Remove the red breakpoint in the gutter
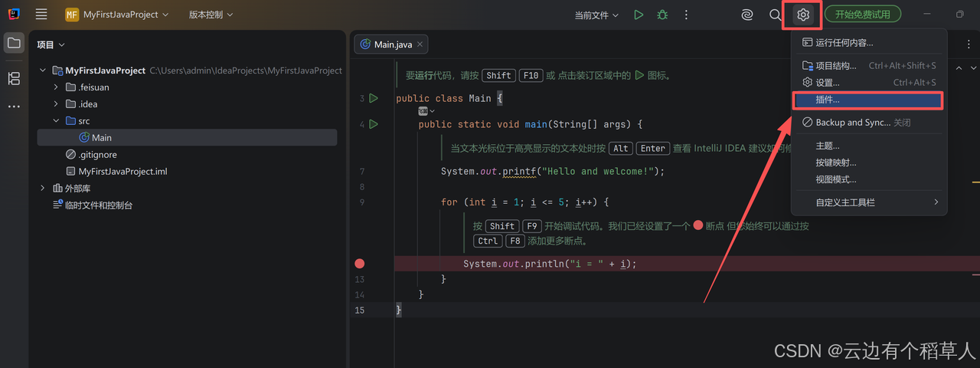This screenshot has height=368, width=980. point(359,263)
